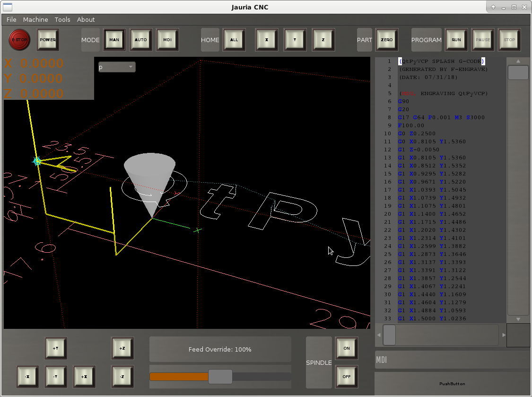Home ALL axes
Screen dimensions: 532x397
coord(234,40)
